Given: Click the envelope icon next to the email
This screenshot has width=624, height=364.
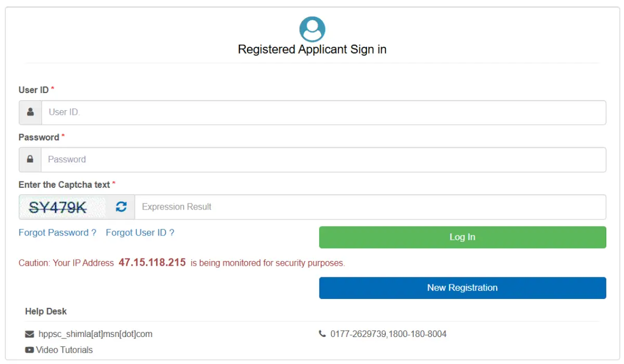Looking at the screenshot, I should coord(29,334).
